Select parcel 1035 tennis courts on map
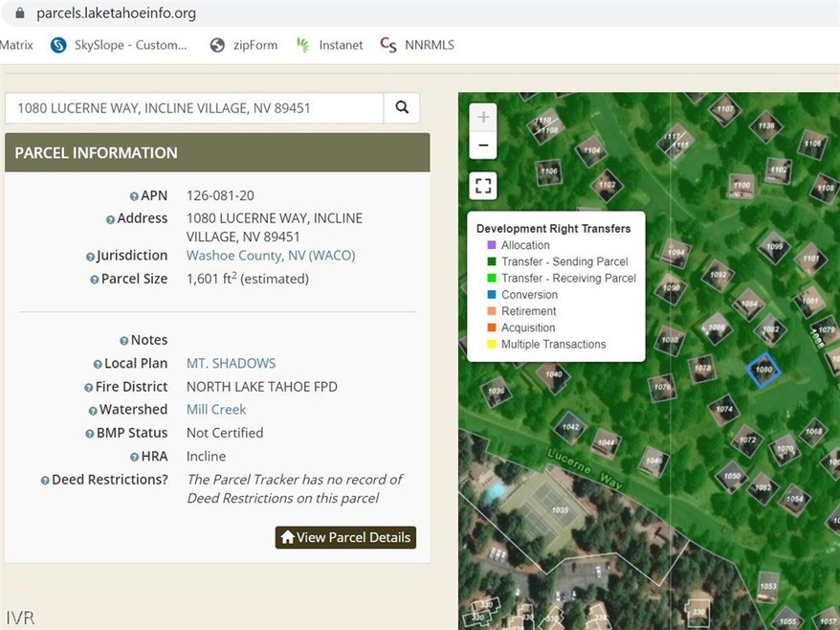The height and width of the screenshot is (630, 840). coord(560,510)
